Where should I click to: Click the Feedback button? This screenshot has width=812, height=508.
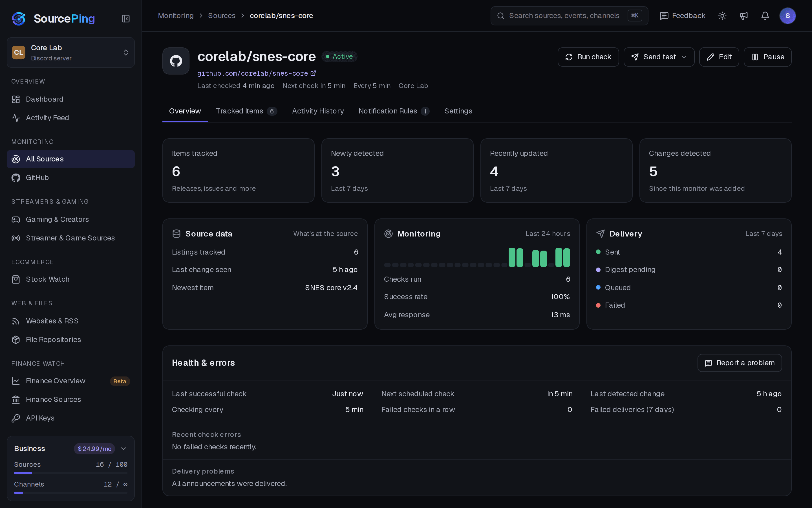683,16
